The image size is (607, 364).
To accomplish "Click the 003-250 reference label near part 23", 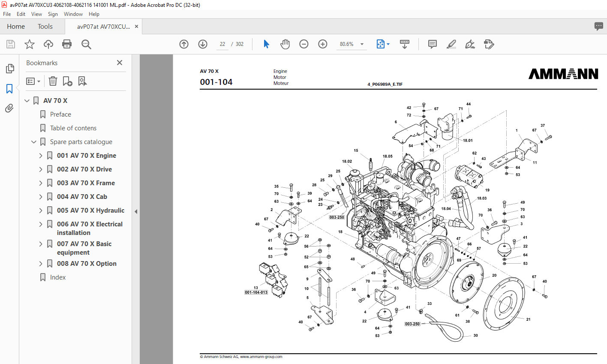I will click(337, 217).
